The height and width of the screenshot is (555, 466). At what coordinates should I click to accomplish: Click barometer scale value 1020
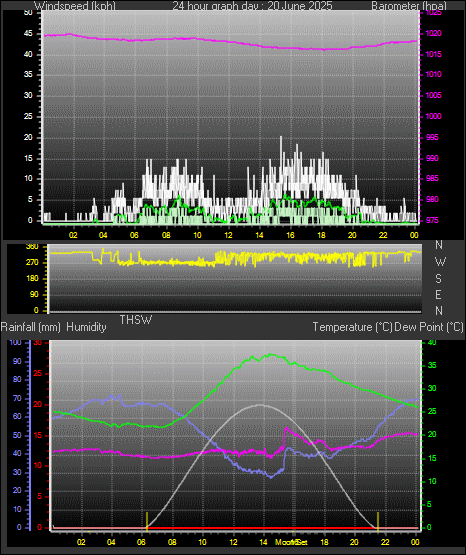point(433,34)
